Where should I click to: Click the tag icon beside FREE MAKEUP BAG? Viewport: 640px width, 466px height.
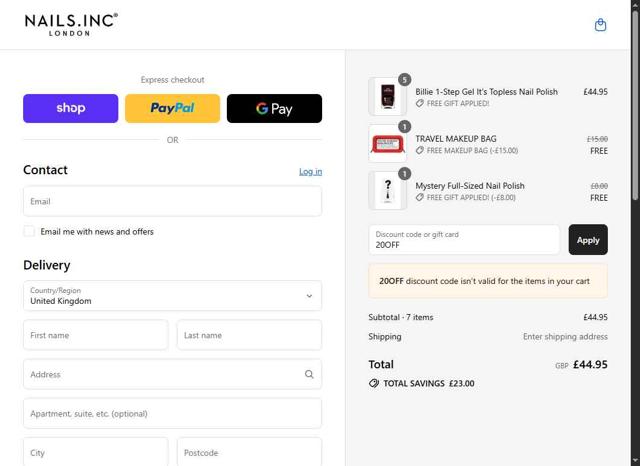tap(420, 151)
